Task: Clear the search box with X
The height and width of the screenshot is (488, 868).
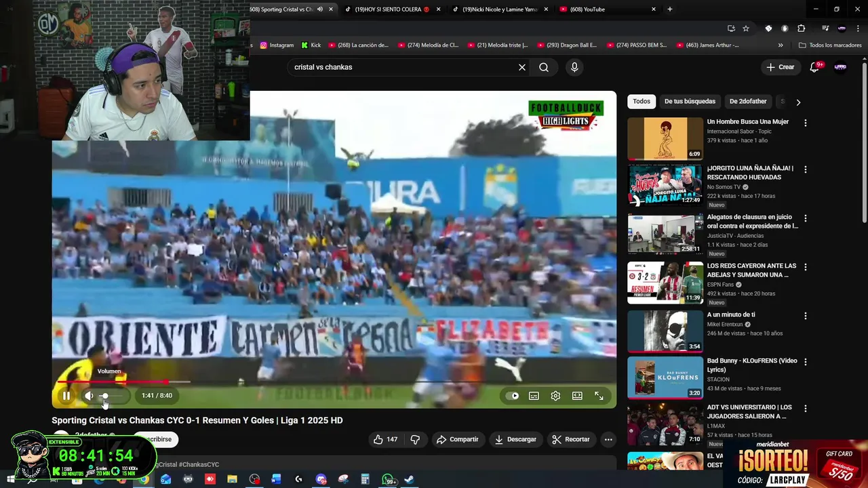Action: coord(521,67)
